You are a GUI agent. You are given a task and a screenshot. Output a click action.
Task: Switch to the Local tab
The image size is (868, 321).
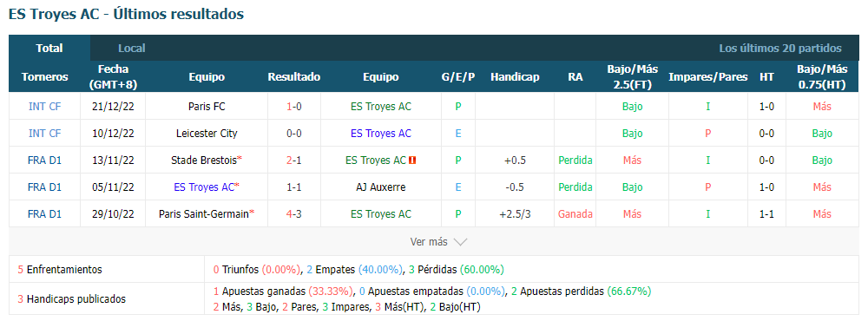(132, 49)
